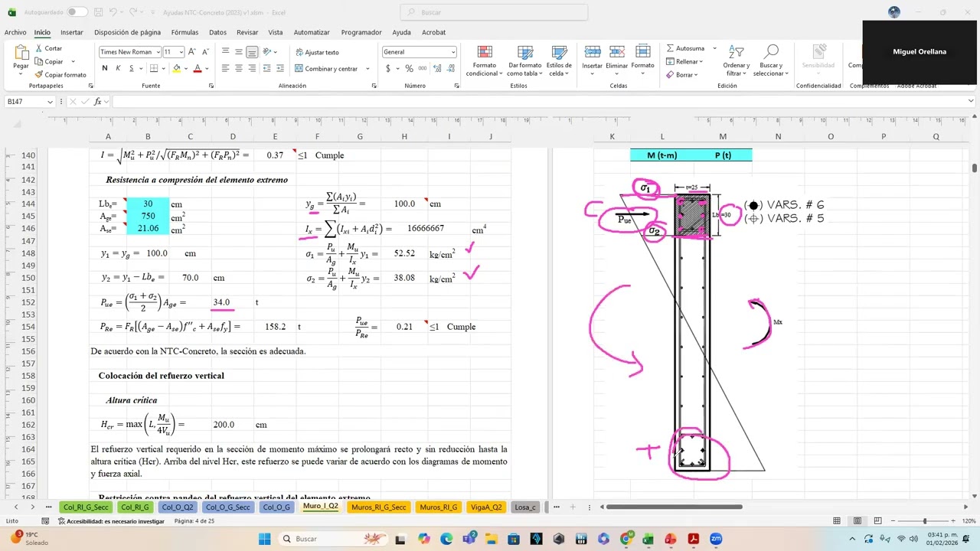
Task: Open the Datos ribbon tab
Action: click(x=217, y=32)
